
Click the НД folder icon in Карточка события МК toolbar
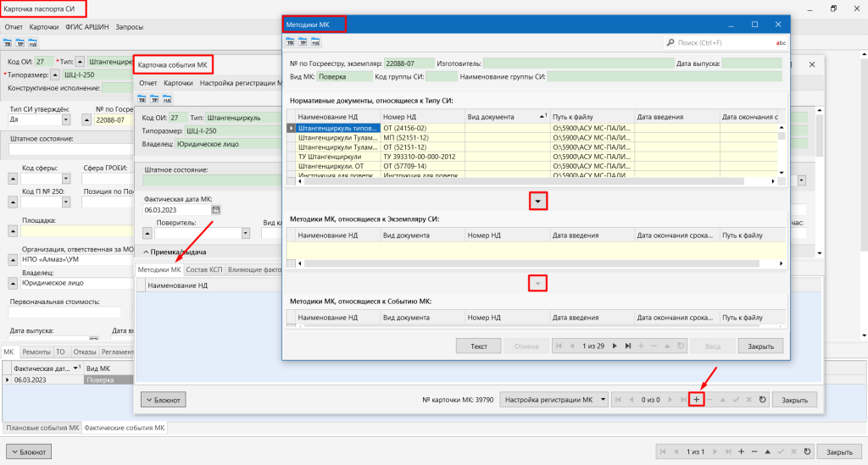[167, 99]
